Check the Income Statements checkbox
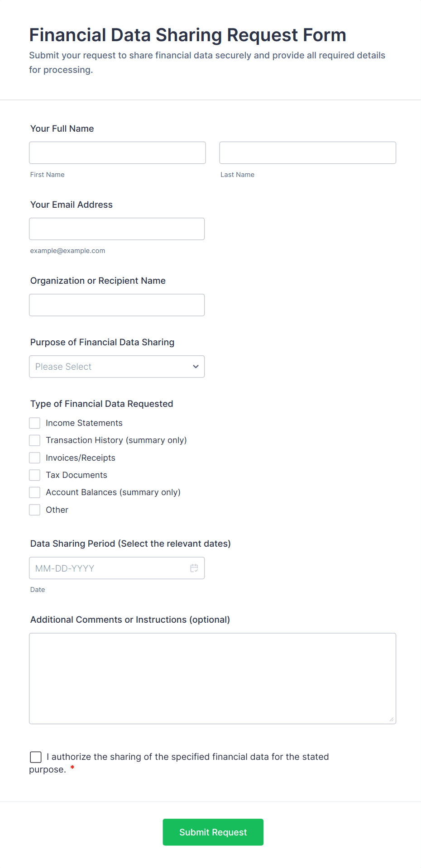Image resolution: width=421 pixels, height=868 pixels. (x=34, y=423)
